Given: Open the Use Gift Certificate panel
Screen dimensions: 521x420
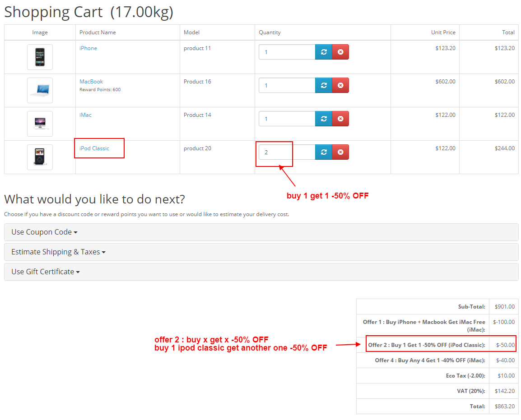Looking at the screenshot, I should pos(261,272).
